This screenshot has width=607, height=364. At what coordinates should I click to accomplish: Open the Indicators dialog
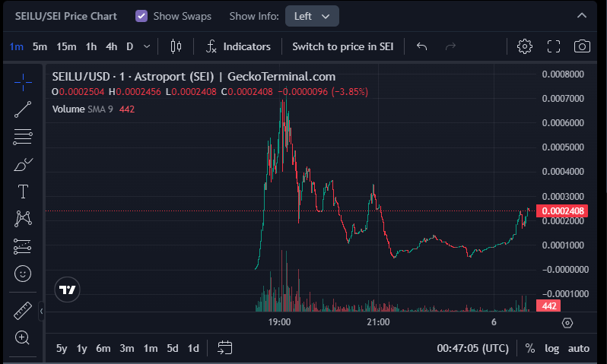pyautogui.click(x=238, y=46)
